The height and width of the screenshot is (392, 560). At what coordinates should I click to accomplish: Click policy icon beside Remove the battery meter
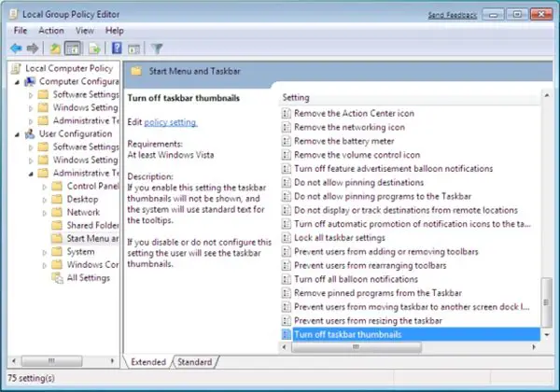[x=287, y=141]
